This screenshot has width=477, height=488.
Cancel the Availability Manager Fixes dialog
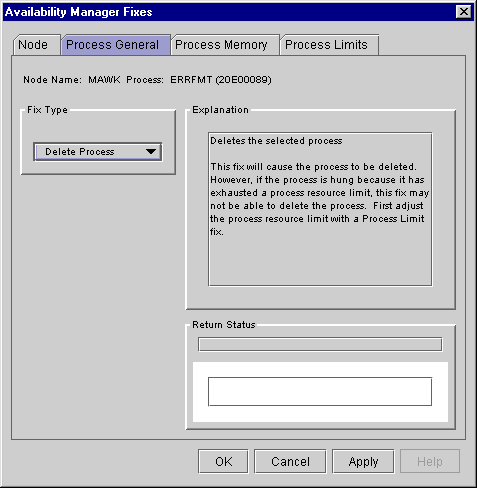(x=290, y=461)
